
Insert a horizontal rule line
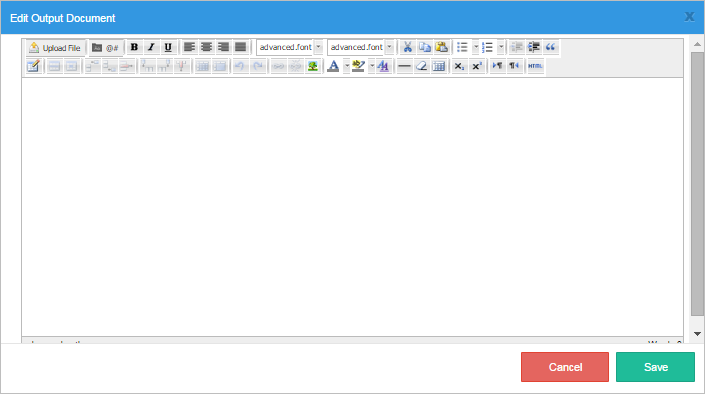[x=404, y=66]
